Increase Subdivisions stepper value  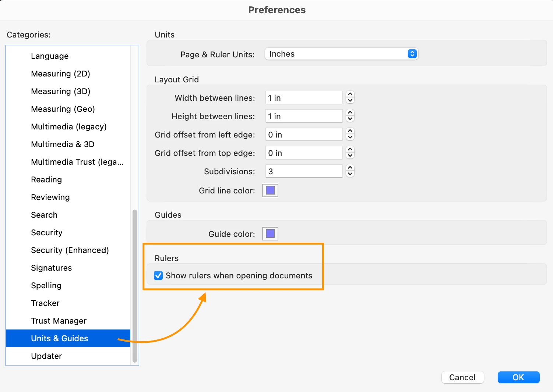(x=350, y=168)
